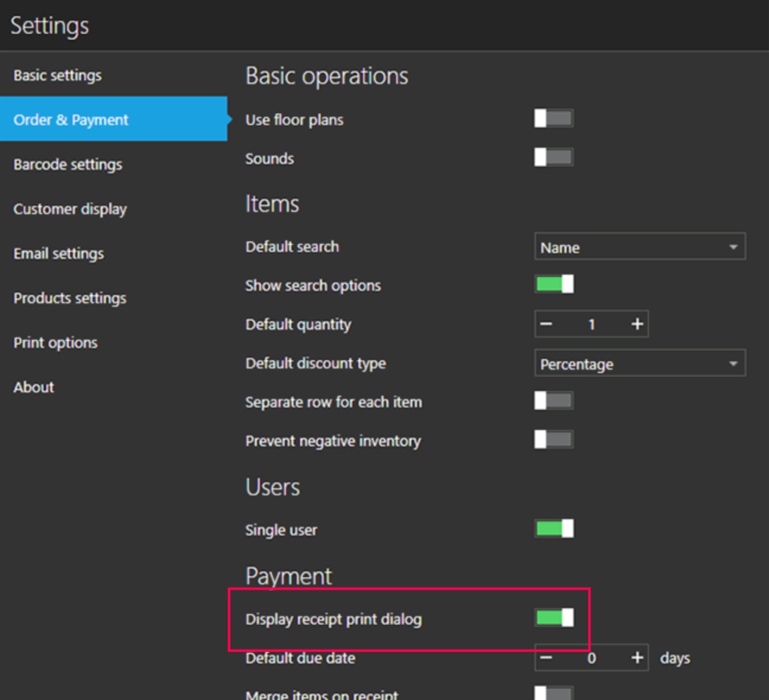Turn on the Sounds switch
769x700 pixels.
tap(554, 158)
